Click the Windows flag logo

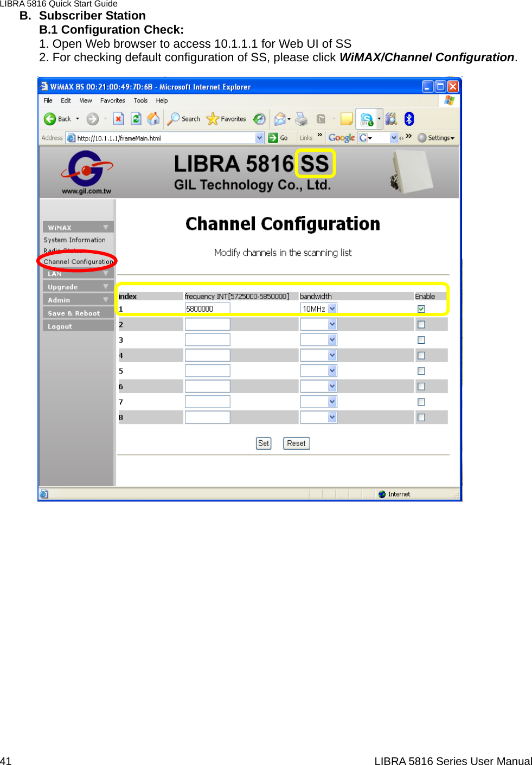click(x=449, y=100)
